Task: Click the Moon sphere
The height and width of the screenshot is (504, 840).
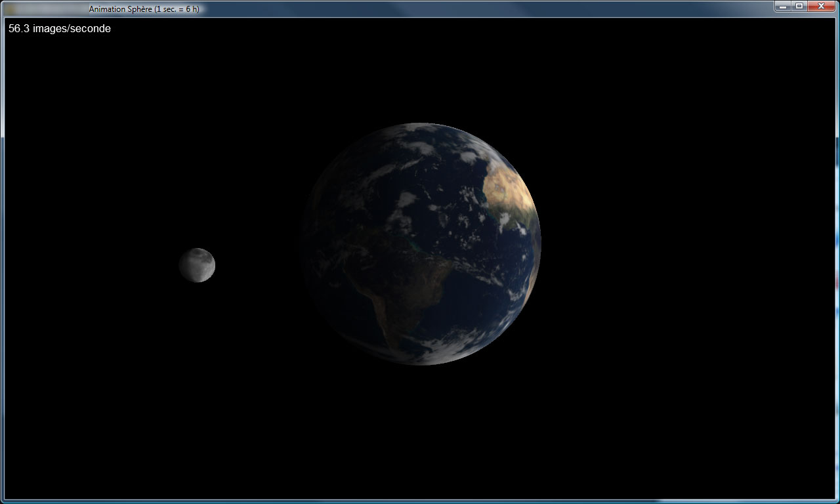Action: (197, 265)
